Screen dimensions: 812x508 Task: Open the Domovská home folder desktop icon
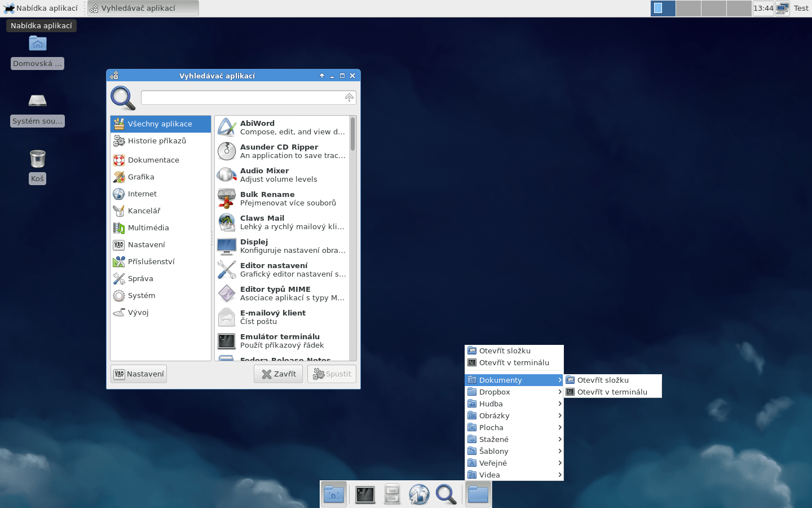click(x=37, y=44)
